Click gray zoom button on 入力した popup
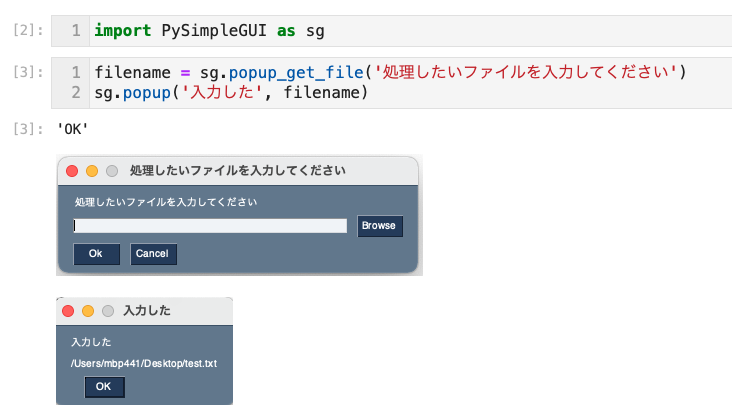Image resolution: width=732 pixels, height=410 pixels. [x=107, y=311]
